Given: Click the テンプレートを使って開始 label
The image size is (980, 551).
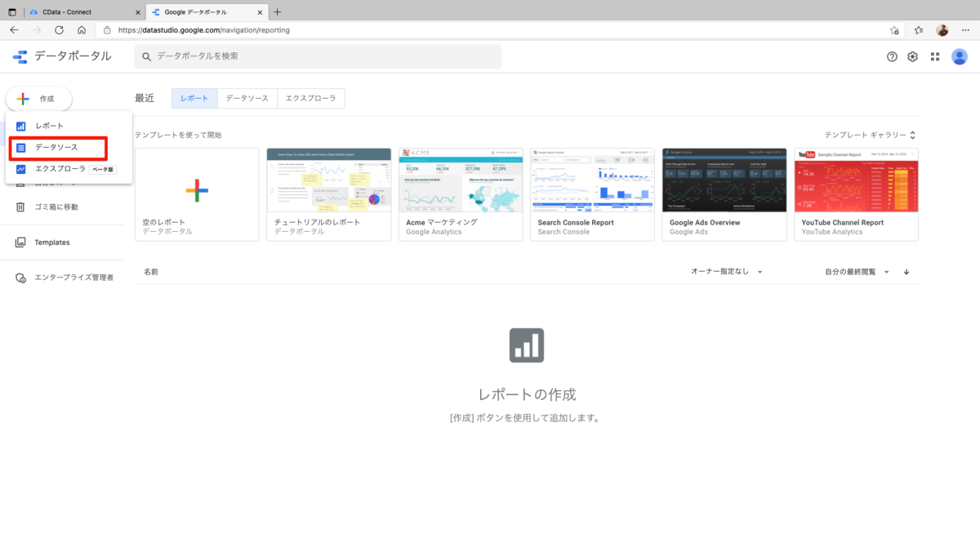Looking at the screenshot, I should click(178, 135).
